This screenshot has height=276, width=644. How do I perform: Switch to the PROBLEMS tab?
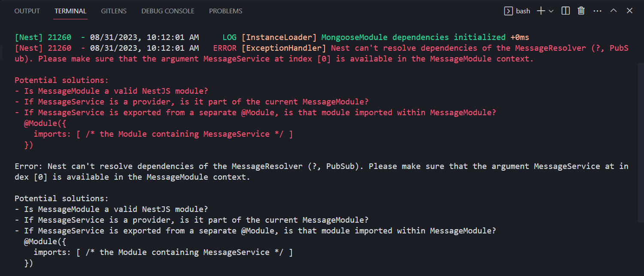click(225, 11)
